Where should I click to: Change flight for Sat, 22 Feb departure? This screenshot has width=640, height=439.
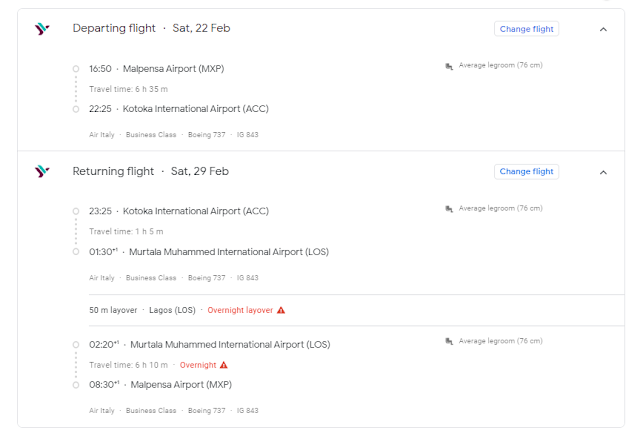point(526,29)
